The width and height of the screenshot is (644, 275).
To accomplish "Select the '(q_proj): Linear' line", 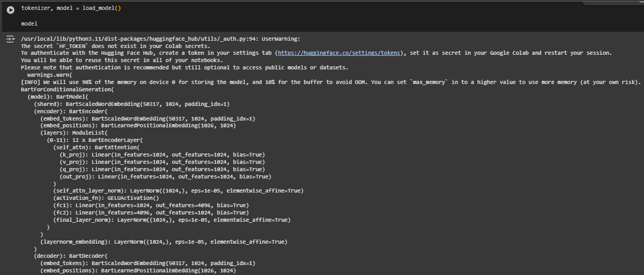I will tap(162, 170).
